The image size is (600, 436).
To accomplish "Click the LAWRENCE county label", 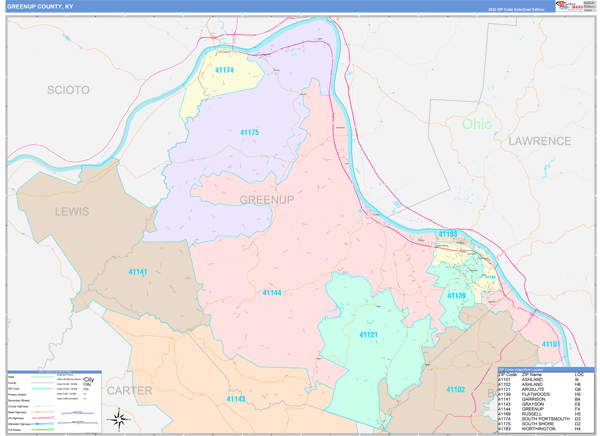I will pos(538,142).
